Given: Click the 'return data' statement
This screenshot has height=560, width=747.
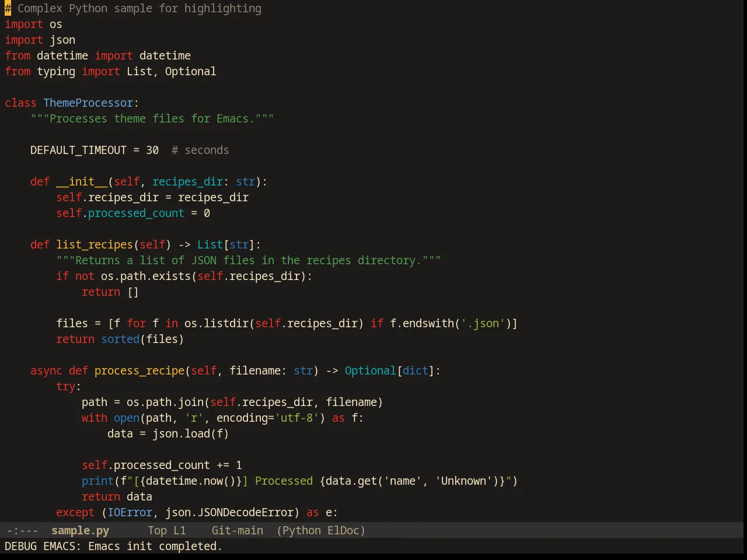Looking at the screenshot, I should coord(117,496).
